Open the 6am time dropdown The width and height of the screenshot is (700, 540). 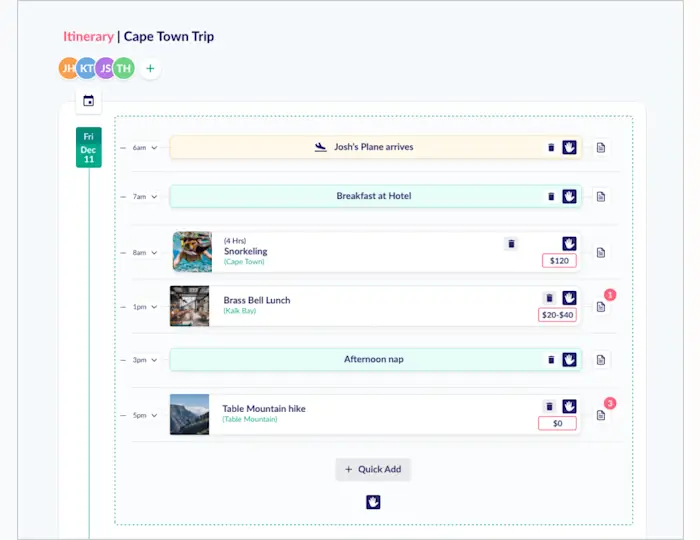tap(145, 148)
